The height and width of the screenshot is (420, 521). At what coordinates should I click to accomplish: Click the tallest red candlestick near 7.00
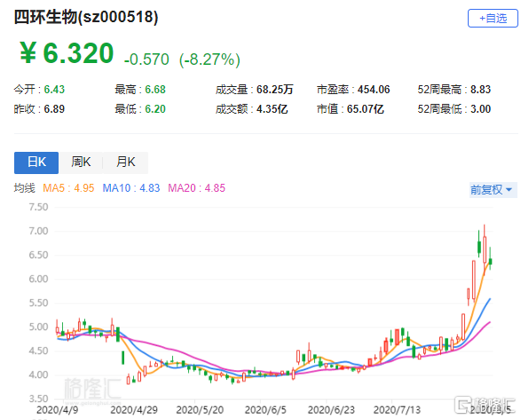point(485,250)
